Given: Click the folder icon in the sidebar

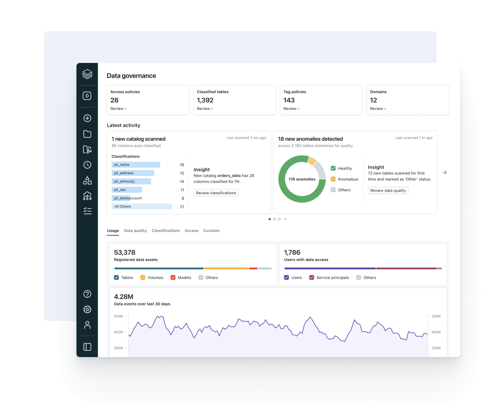Looking at the screenshot, I should 87,134.
